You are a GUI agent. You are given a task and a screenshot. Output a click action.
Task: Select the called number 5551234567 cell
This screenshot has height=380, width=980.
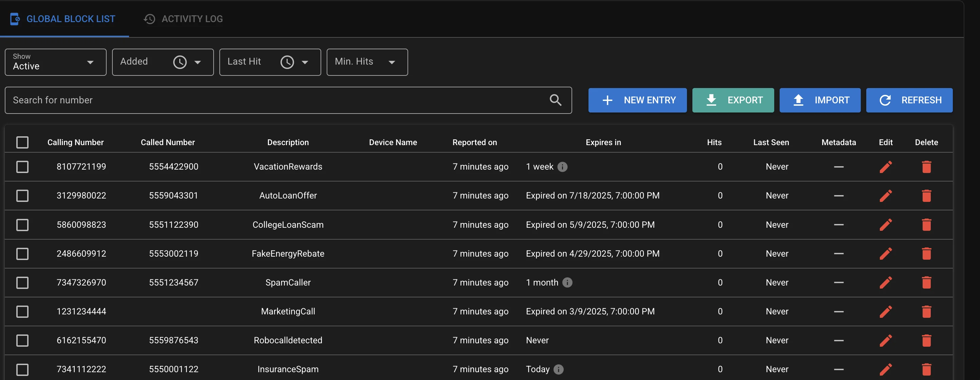174,282
